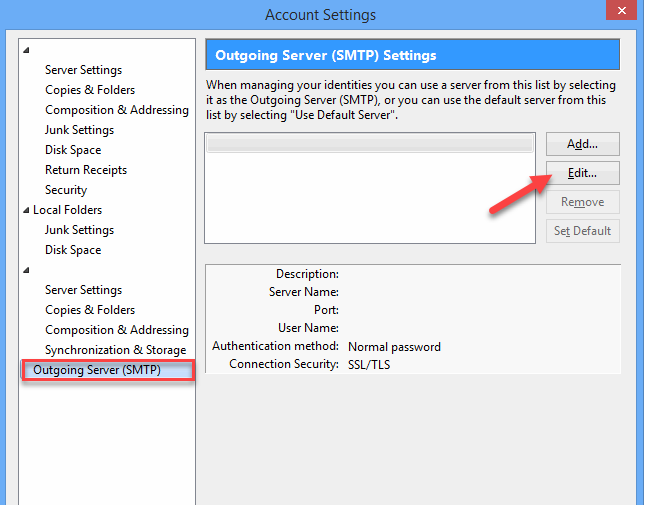Viewport: 645px width, 505px height.
Task: Click the Remove button
Action: click(x=582, y=202)
